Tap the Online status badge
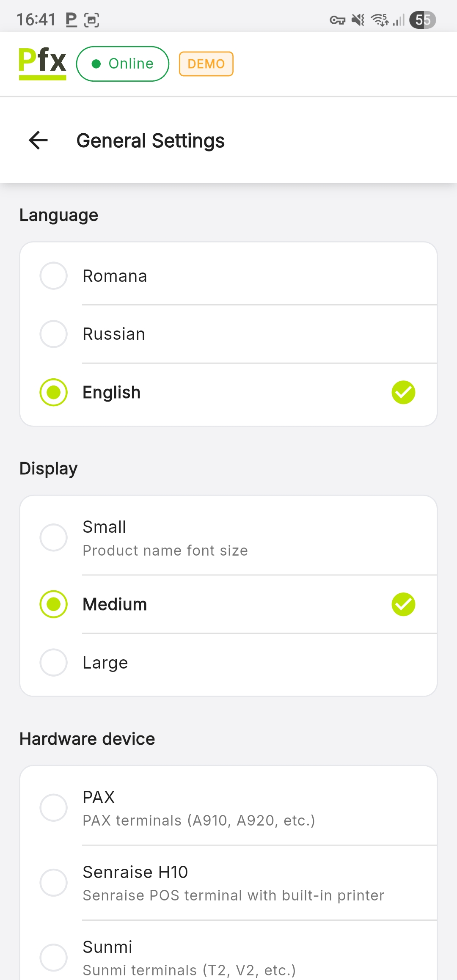457x980 pixels. click(123, 64)
